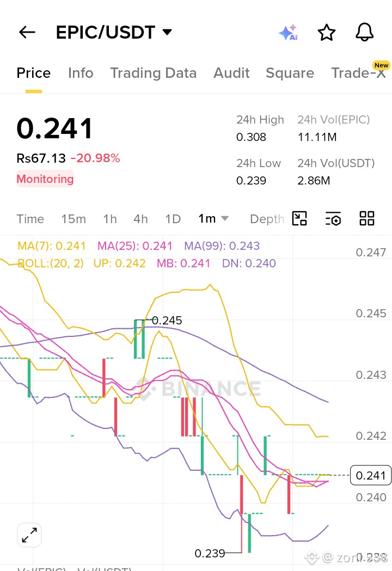Tap the 24h Vol(USDT) value 2.86M
The width and height of the screenshot is (392, 571).
point(314,181)
